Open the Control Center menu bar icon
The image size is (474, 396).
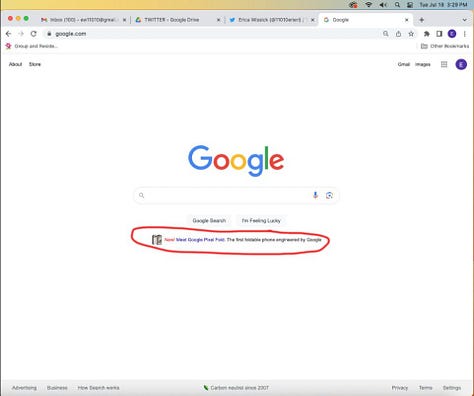[x=410, y=5]
